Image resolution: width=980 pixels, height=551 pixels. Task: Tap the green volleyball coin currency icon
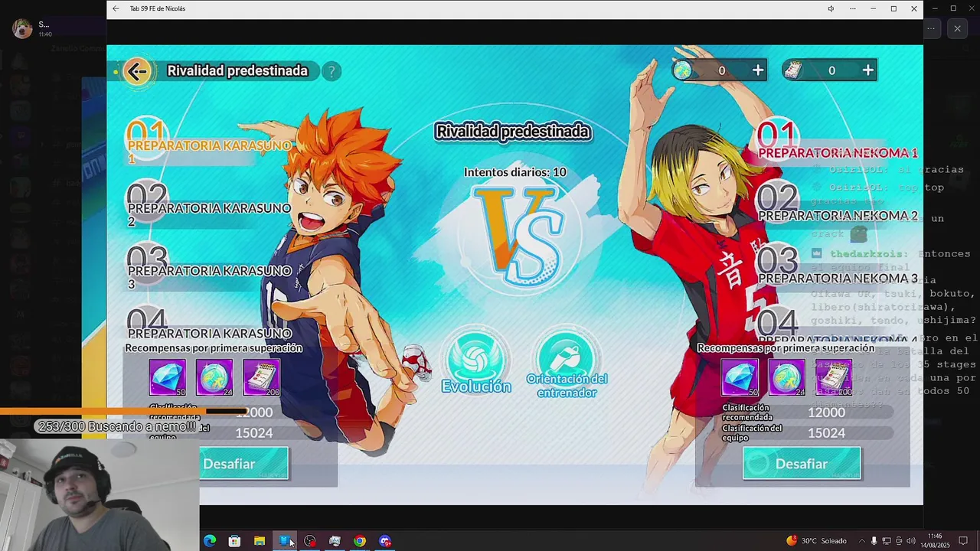coord(682,70)
